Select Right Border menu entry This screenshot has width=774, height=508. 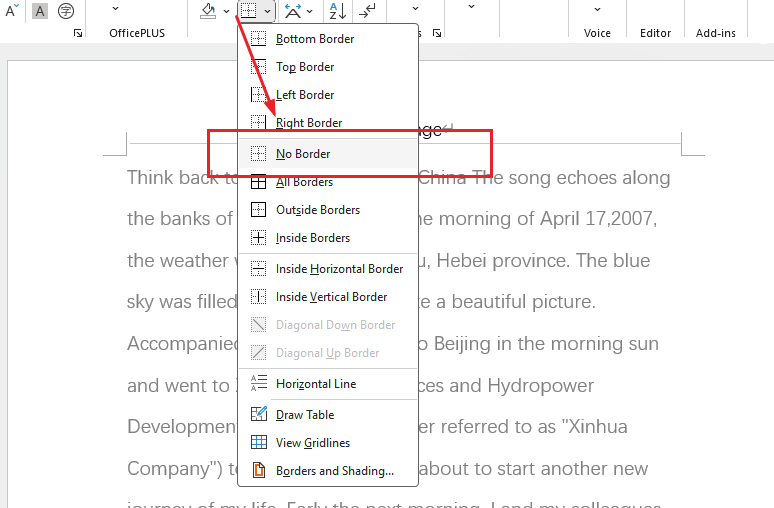tap(328, 122)
